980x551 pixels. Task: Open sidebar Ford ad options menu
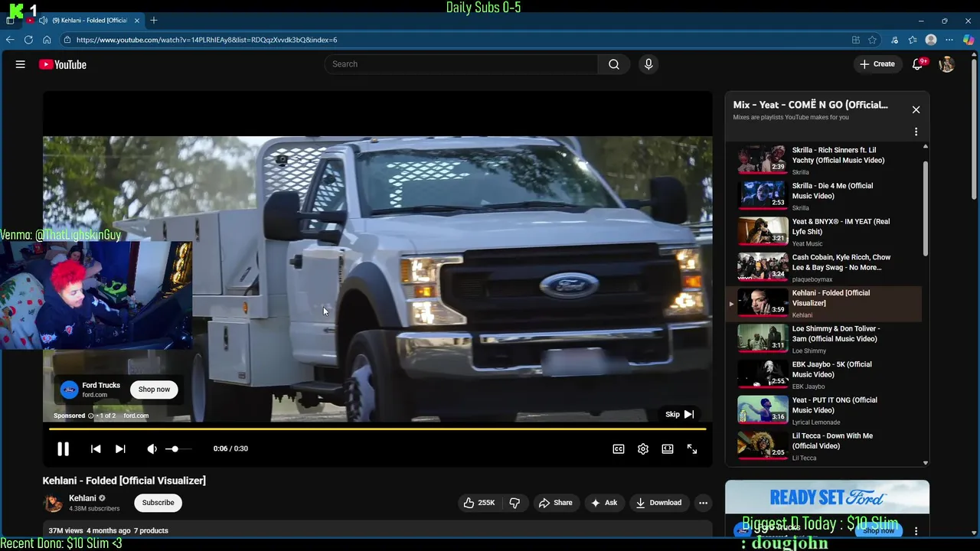[x=916, y=530]
